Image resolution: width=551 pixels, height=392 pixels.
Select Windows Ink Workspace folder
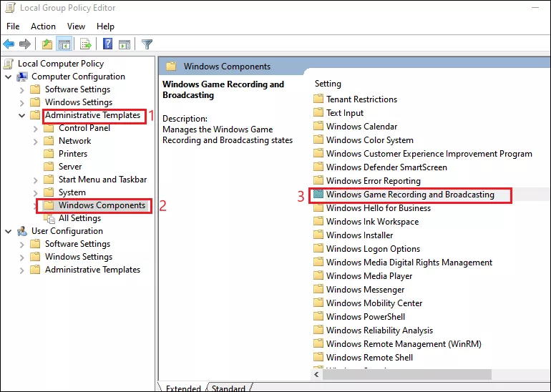coord(372,222)
